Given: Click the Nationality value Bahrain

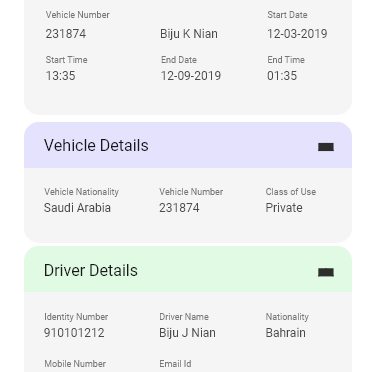Looking at the screenshot, I should click(285, 333).
